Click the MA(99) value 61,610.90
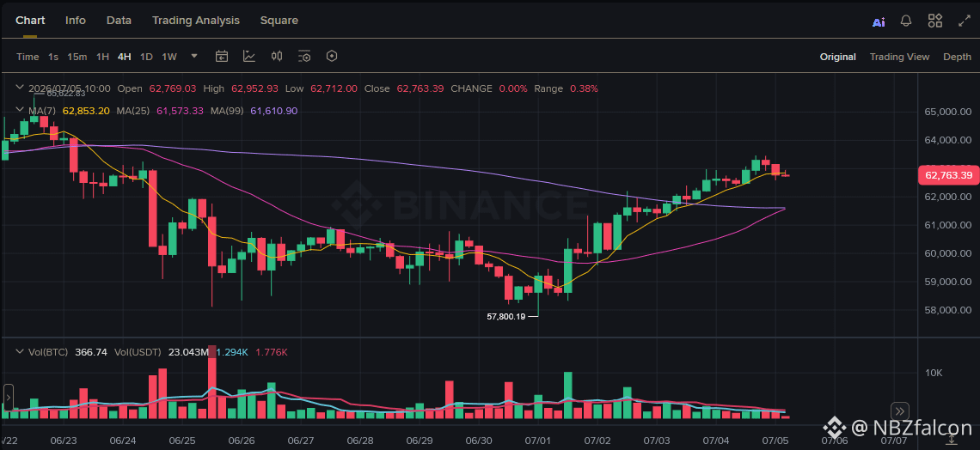 coord(273,111)
